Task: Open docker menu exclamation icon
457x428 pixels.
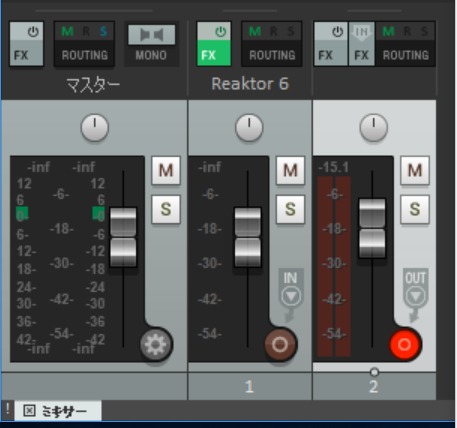Action: (x=8, y=409)
